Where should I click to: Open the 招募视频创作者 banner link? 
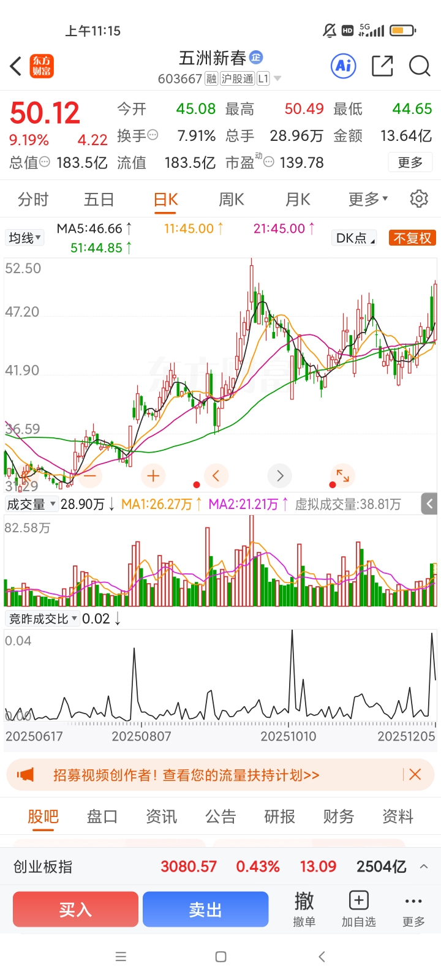(186, 775)
